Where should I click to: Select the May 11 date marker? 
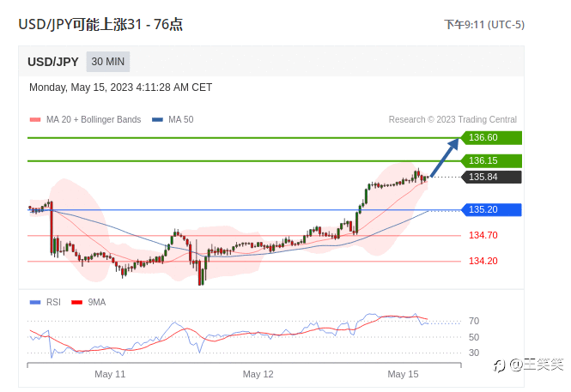coord(110,374)
